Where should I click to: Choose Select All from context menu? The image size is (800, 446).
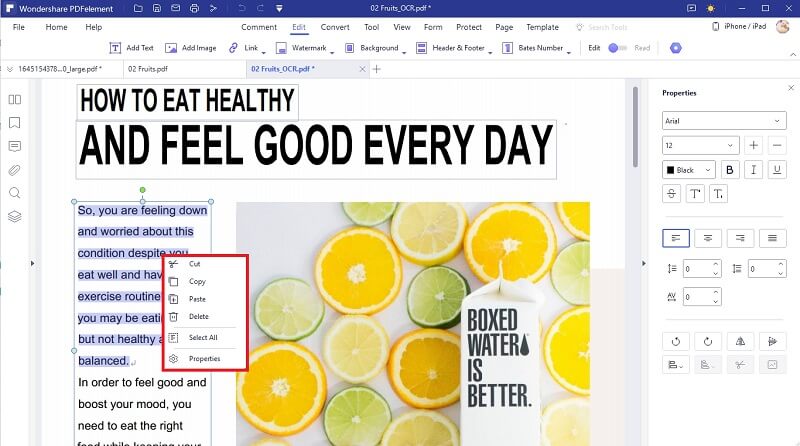point(203,337)
